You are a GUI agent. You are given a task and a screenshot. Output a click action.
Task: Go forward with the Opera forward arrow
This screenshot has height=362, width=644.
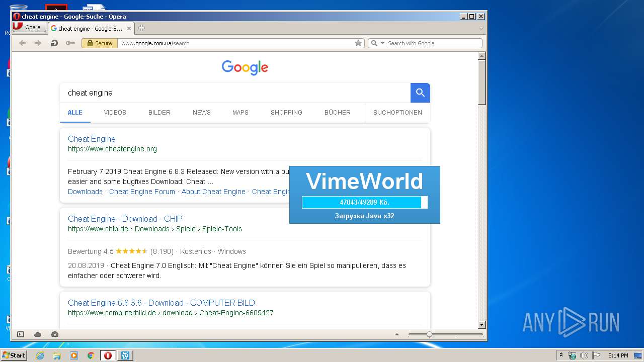point(38,43)
